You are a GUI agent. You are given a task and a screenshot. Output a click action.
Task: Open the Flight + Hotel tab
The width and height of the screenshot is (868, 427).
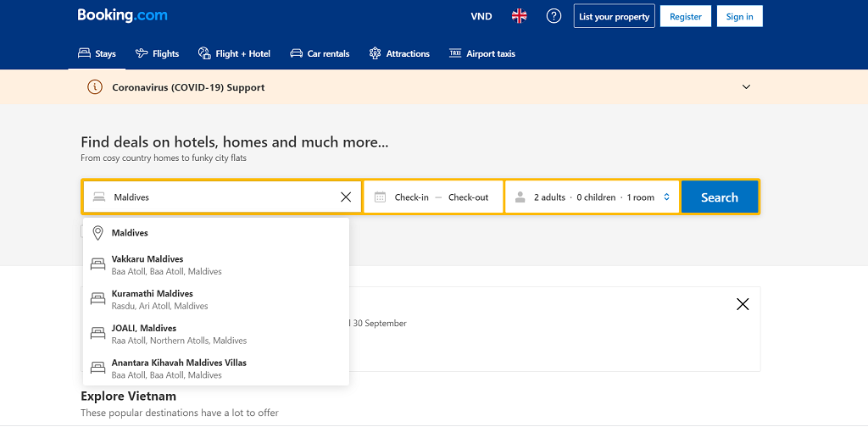point(234,53)
